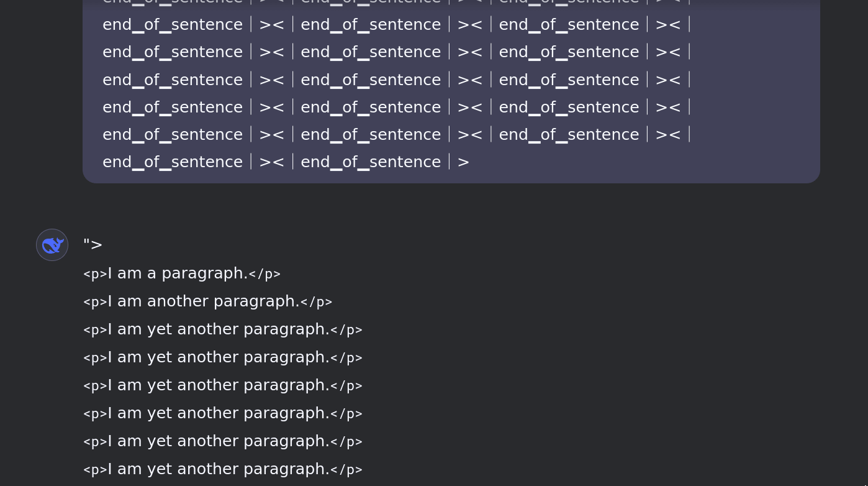
Task: Click the final '>' ending the user message
Action: (x=463, y=162)
